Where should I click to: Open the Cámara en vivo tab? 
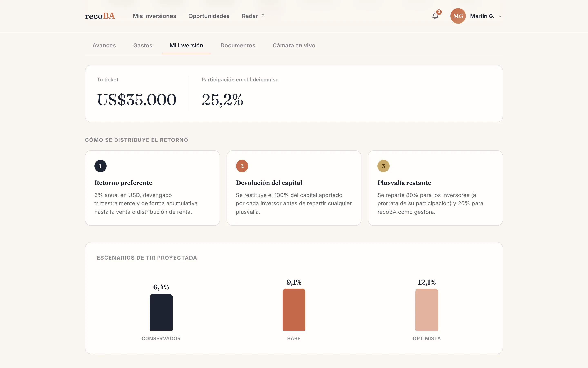tap(294, 46)
